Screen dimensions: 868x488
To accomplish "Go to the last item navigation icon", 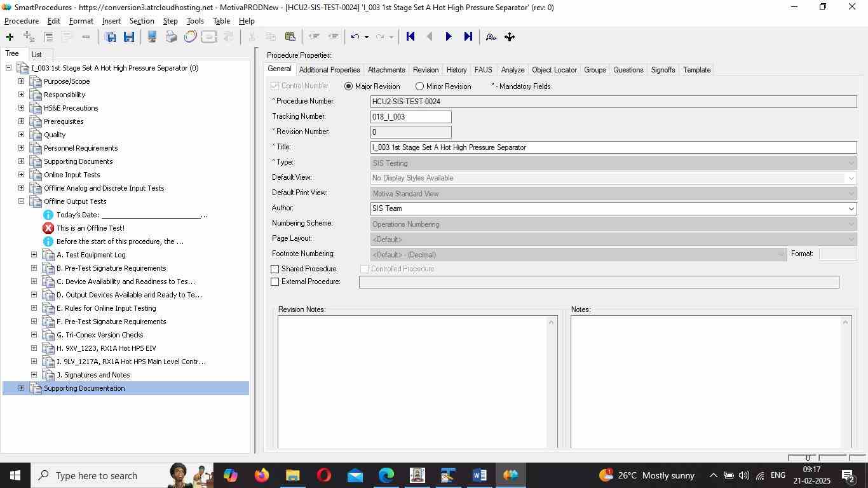I will click(468, 37).
